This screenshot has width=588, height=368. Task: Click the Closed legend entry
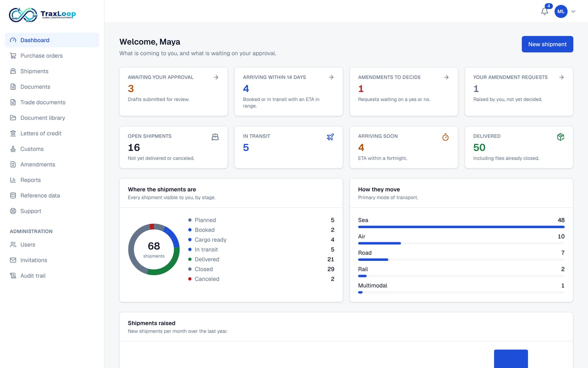(261, 269)
